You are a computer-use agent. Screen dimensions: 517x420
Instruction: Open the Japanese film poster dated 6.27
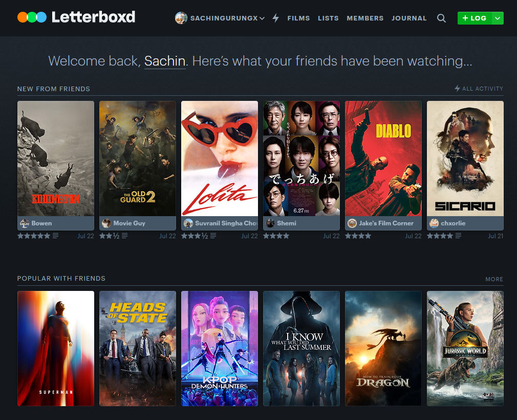pyautogui.click(x=301, y=158)
